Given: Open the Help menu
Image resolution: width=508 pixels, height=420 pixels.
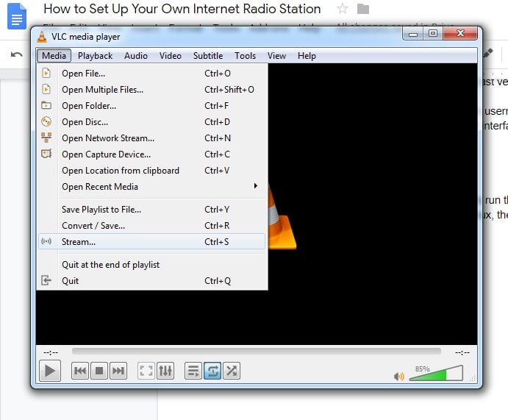Looking at the screenshot, I should 307,56.
